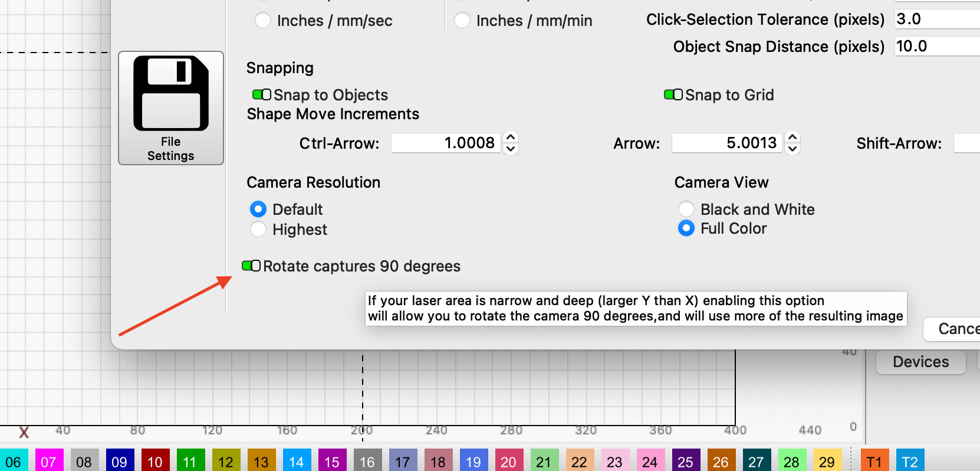The image size is (980, 471).
Task: Click the Ctrl-Arrow value field
Action: [446, 143]
